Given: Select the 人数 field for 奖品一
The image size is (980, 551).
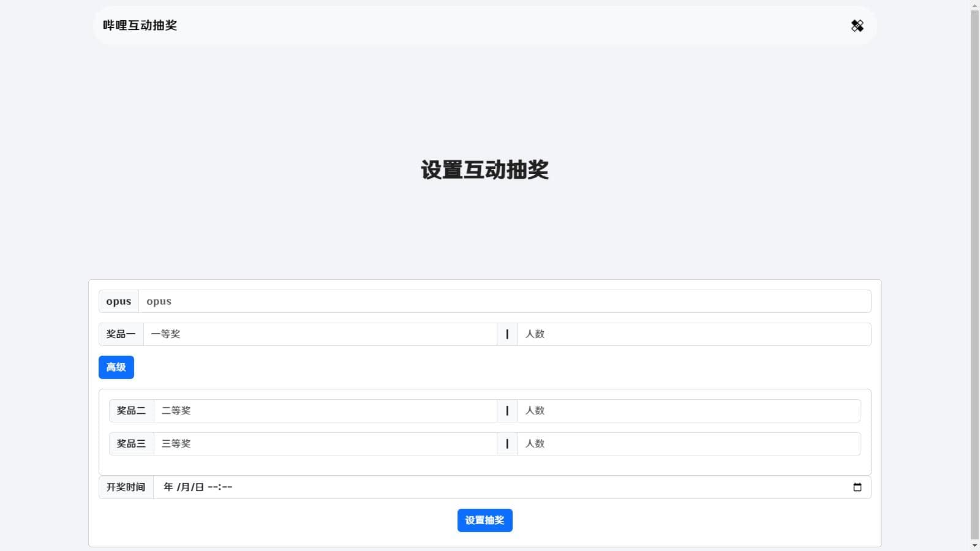Looking at the screenshot, I should pyautogui.click(x=693, y=334).
